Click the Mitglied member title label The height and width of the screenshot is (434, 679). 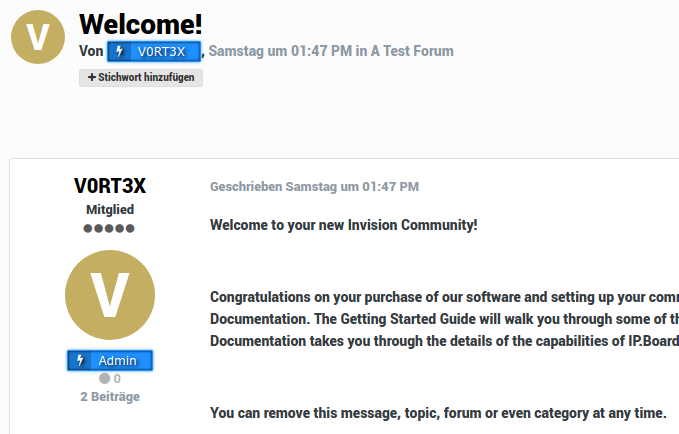[x=110, y=210]
